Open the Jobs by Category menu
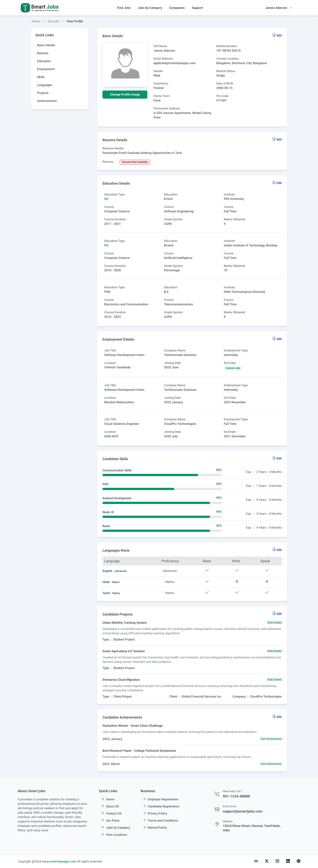The image size is (318, 868). click(150, 8)
